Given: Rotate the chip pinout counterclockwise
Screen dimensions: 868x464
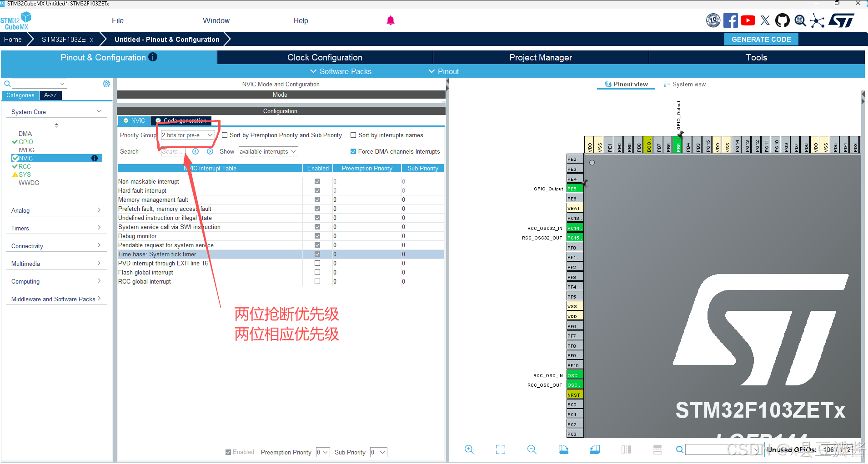Looking at the screenshot, I should (x=595, y=449).
